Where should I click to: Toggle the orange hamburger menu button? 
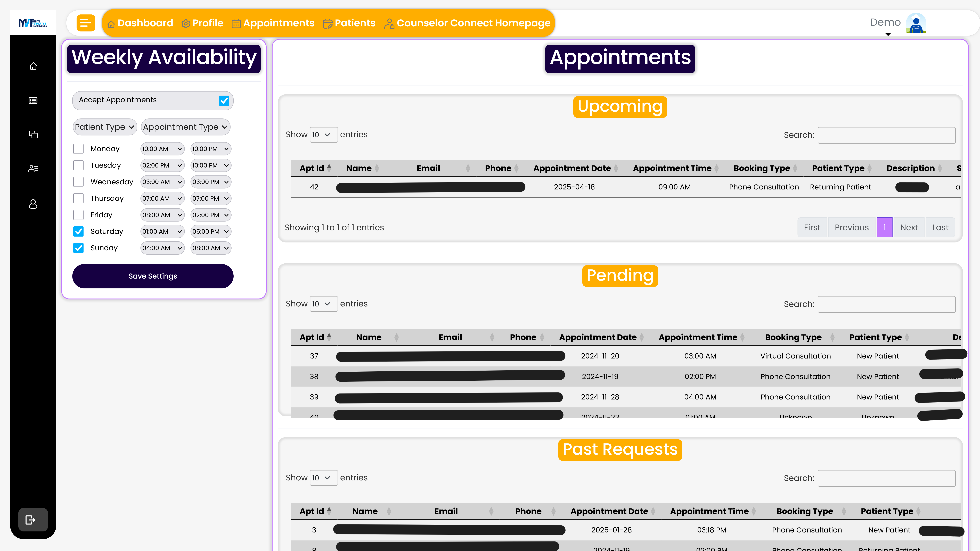[x=86, y=23]
